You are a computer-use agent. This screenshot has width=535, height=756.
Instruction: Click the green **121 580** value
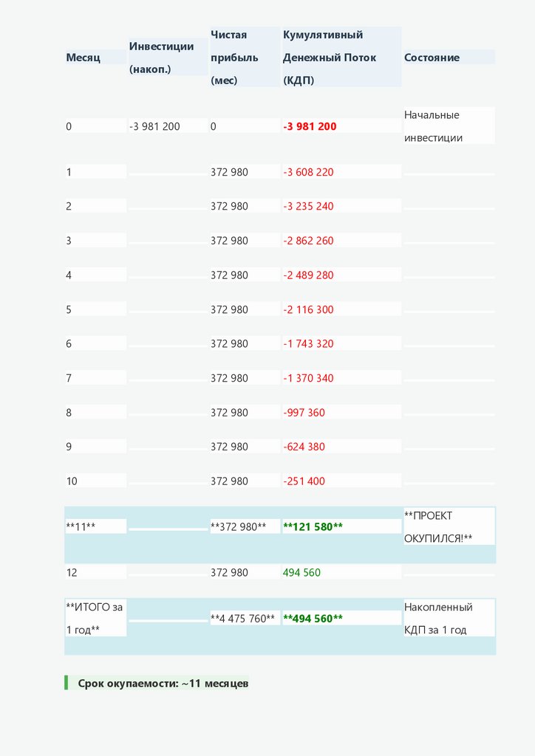coord(313,527)
